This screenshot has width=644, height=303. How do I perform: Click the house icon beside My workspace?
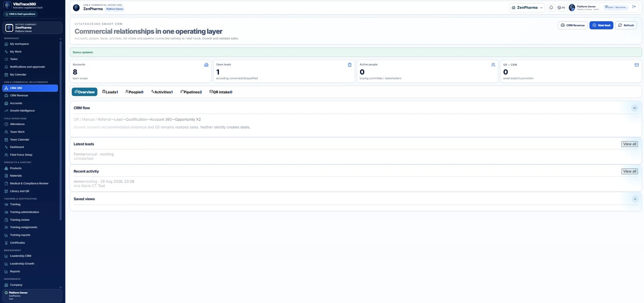click(6, 44)
